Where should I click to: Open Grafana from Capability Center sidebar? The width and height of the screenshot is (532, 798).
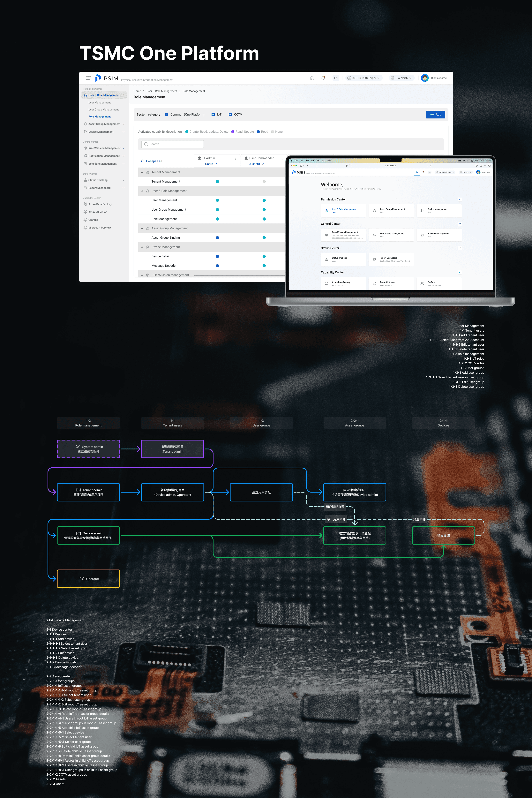tap(93, 220)
